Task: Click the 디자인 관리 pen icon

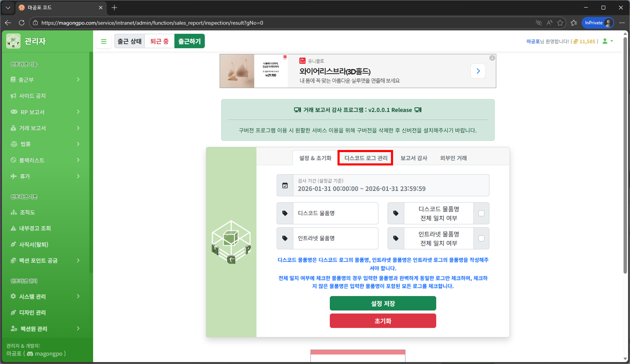Action: [13, 312]
